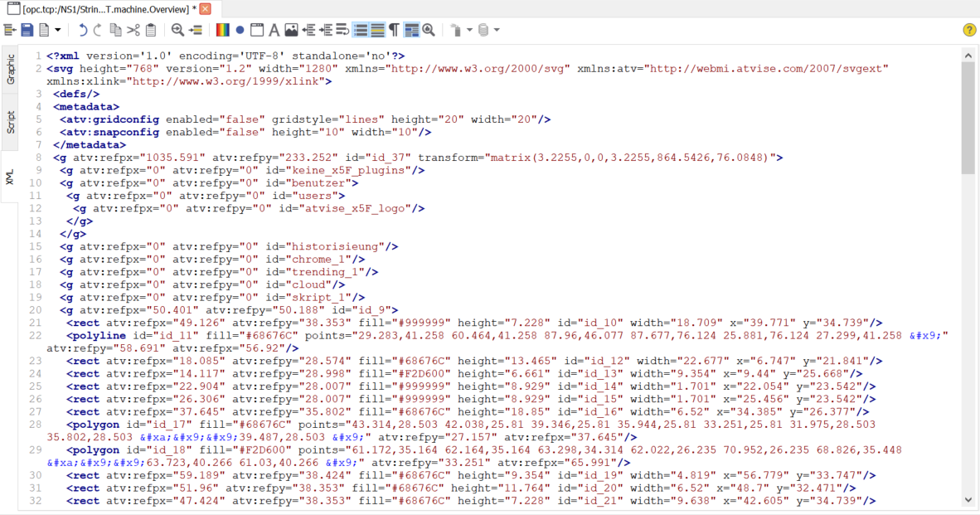Open the dropdown next to the database icon

click(496, 30)
